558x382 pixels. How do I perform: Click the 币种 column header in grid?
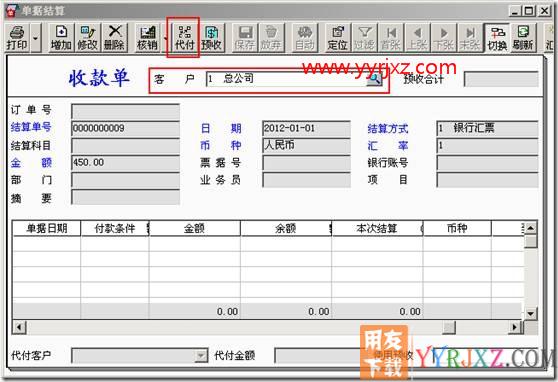457,228
